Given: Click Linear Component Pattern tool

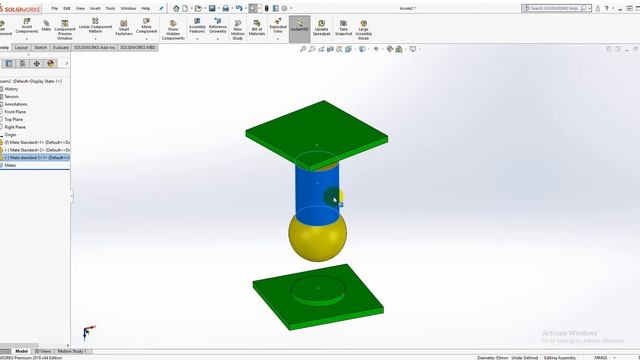Looking at the screenshot, I should [x=95, y=26].
